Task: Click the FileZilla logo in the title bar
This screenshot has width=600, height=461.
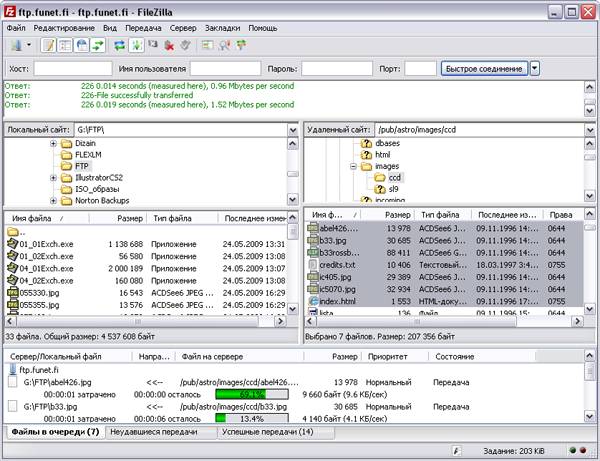Action: coord(10,12)
